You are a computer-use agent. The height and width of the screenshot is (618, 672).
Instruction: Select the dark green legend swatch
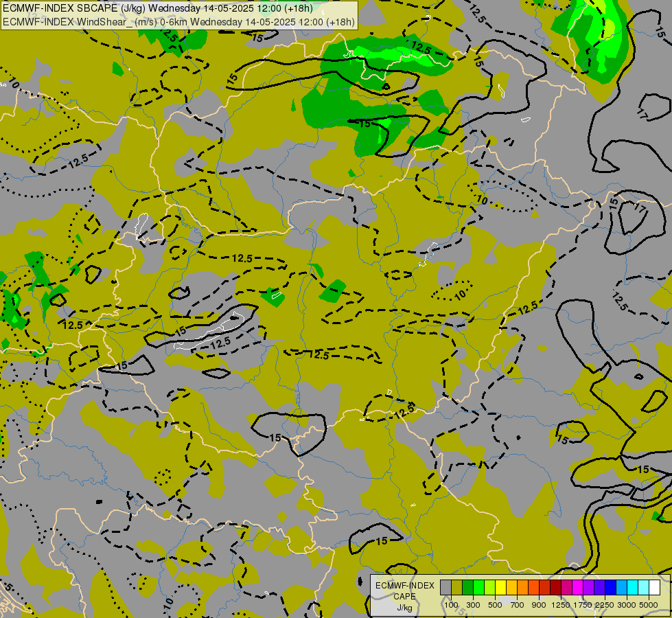click(467, 587)
